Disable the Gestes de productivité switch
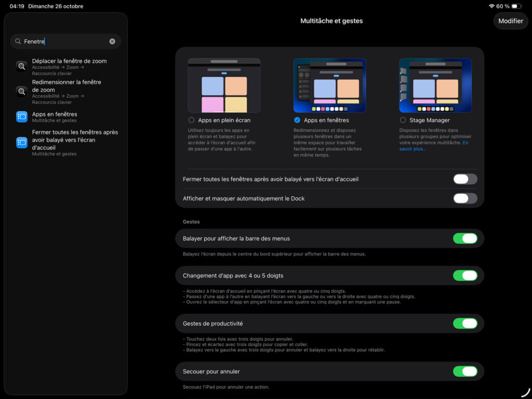Screen dimensions: 532x399 coord(465,323)
